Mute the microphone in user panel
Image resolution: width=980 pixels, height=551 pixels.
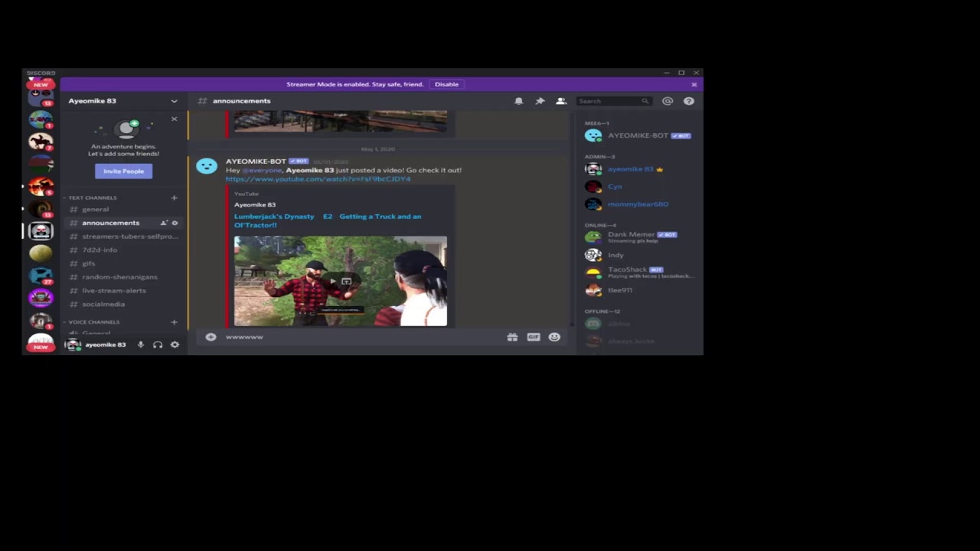click(140, 344)
